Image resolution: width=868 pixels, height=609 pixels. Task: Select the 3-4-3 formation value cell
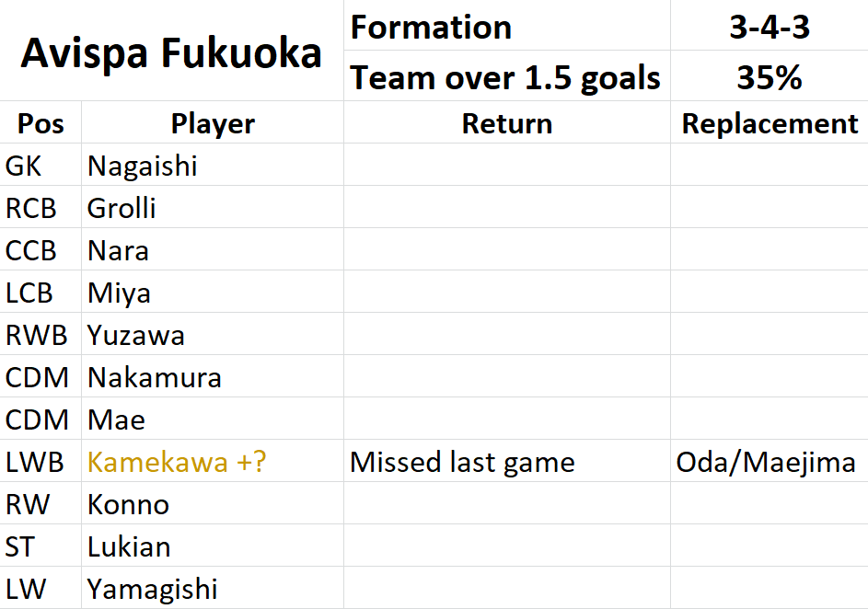click(770, 26)
